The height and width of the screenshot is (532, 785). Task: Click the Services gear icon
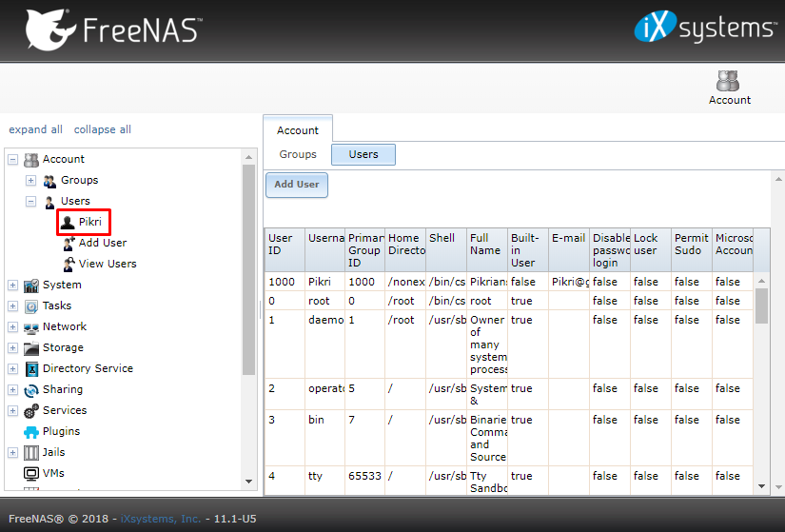[x=31, y=411]
